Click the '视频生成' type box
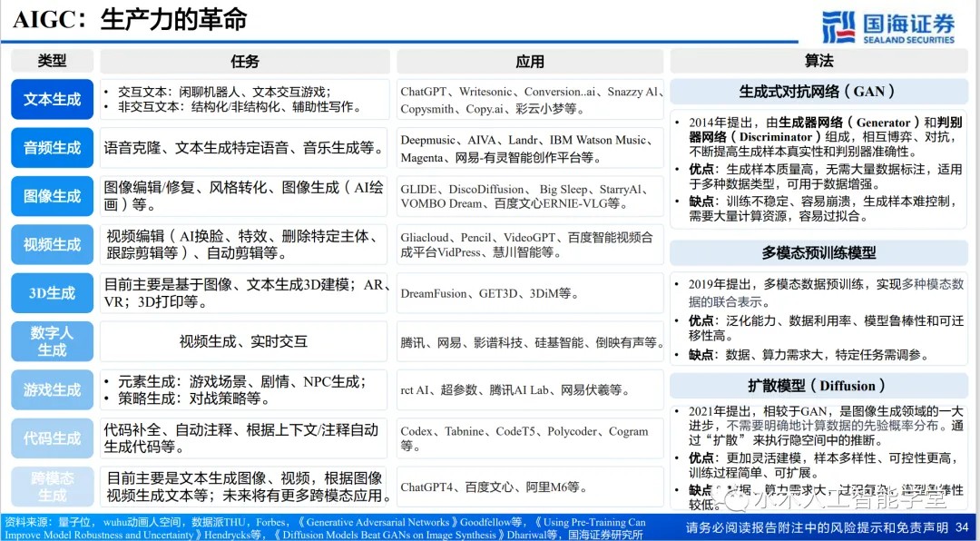 tap(52, 244)
